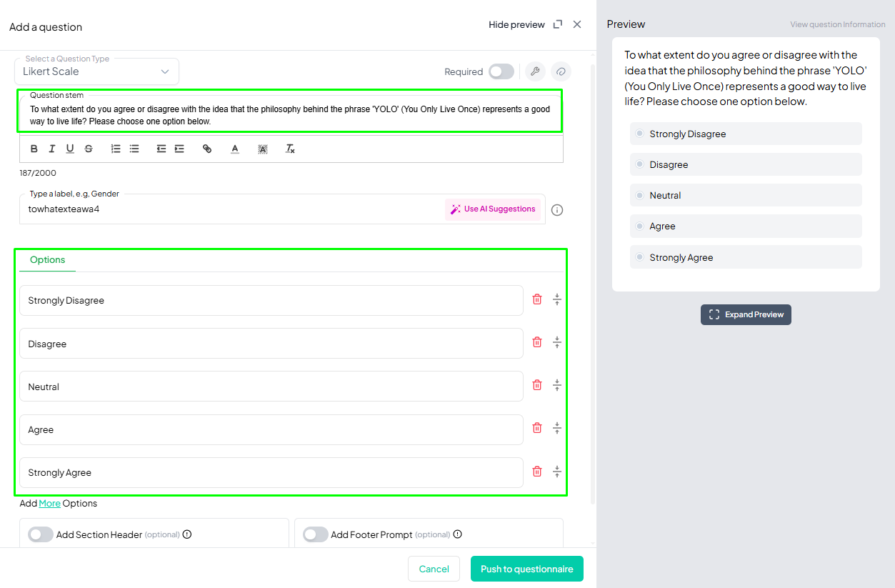Open the text highlight color picker
This screenshot has height=588, width=895.
[x=262, y=149]
